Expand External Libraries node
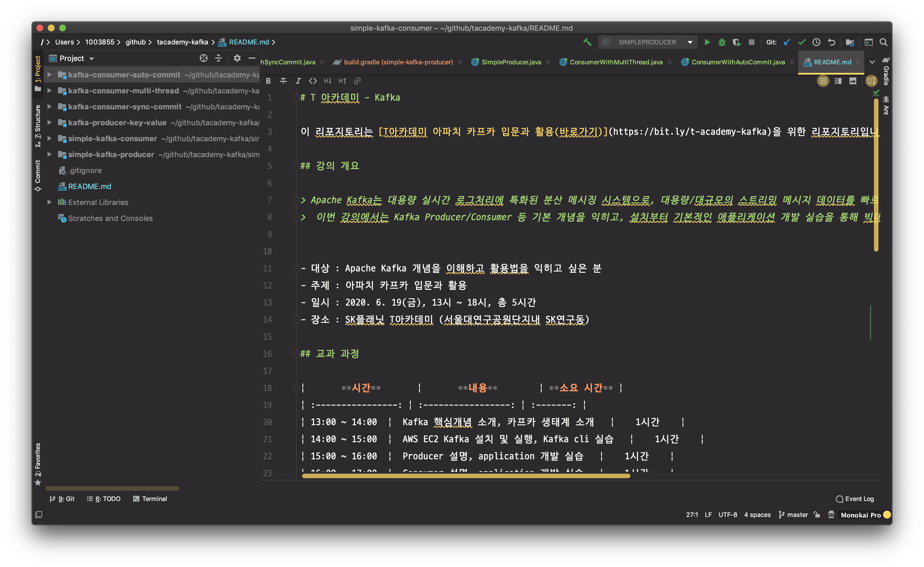This screenshot has width=924, height=567. coord(49,202)
